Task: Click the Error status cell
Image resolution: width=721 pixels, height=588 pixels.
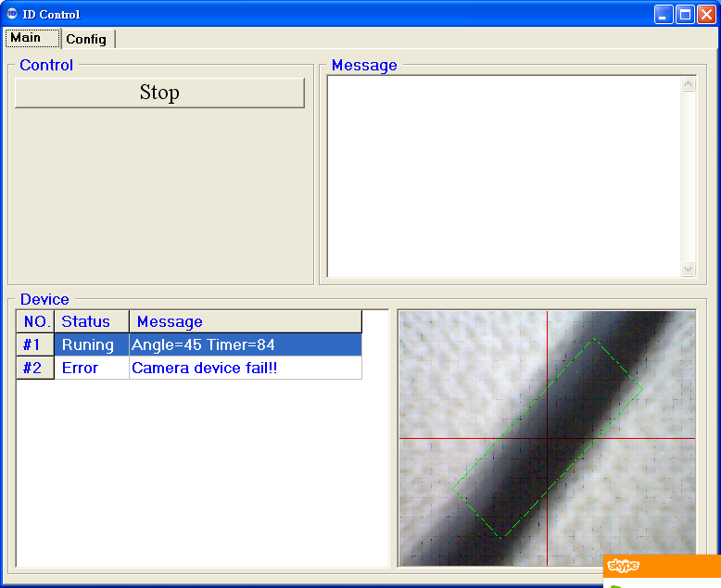Action: coord(92,368)
